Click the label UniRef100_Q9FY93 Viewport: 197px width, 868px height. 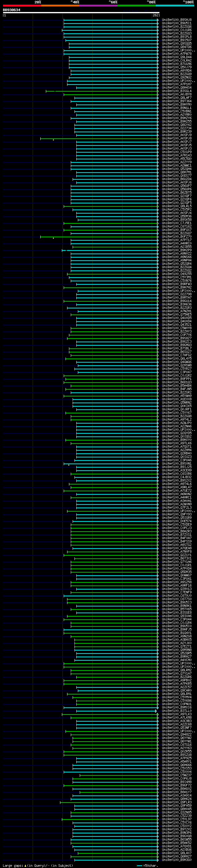coord(177,514)
